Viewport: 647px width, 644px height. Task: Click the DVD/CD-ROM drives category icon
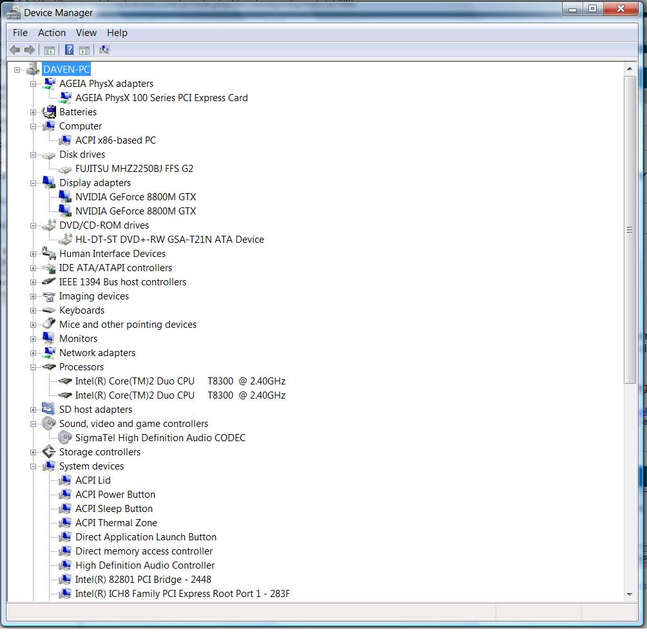(x=49, y=225)
